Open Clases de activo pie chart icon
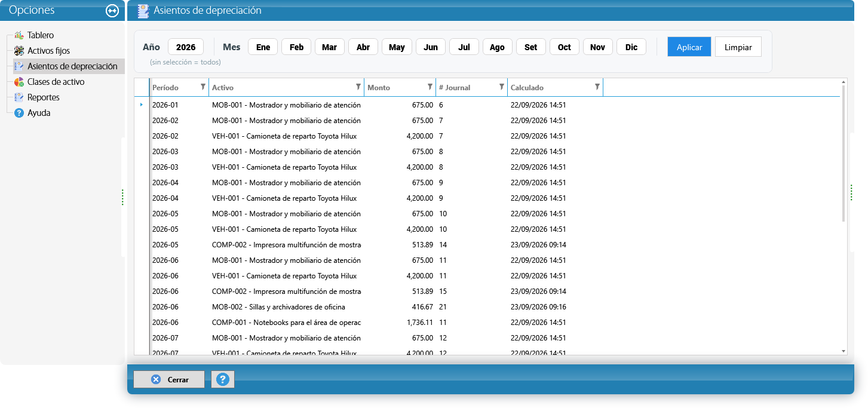This screenshot has height=408, width=868. [x=19, y=82]
